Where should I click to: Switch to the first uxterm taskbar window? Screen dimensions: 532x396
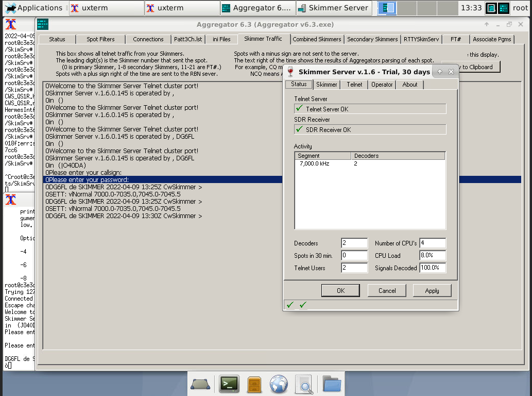pos(107,8)
